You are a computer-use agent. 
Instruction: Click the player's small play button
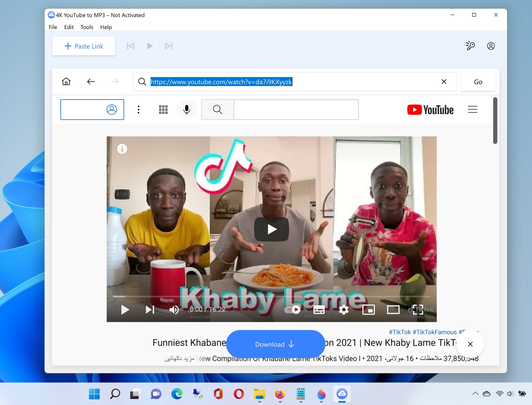(125, 310)
